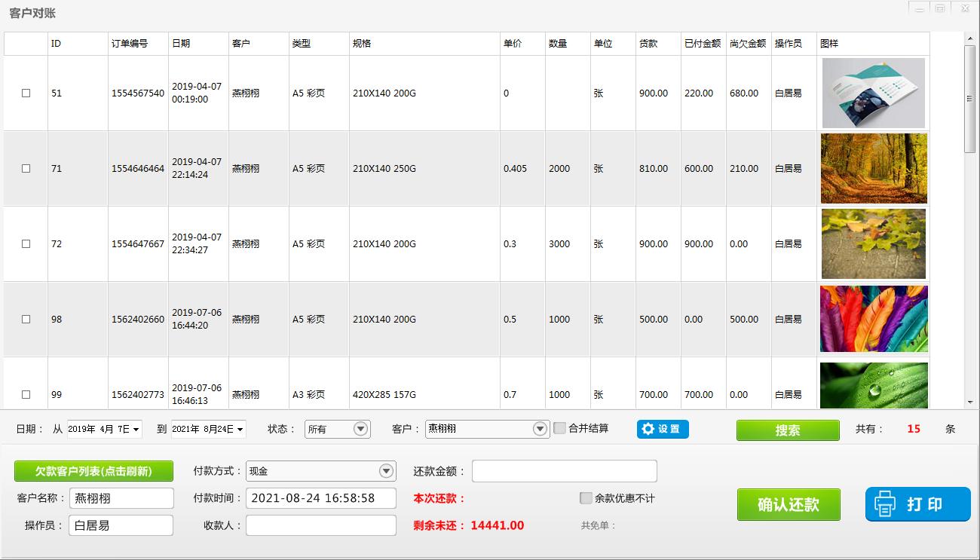Viewport: 980px width, 560px height.
Task: Open the start date picker 2019年4月7日
Action: (136, 430)
